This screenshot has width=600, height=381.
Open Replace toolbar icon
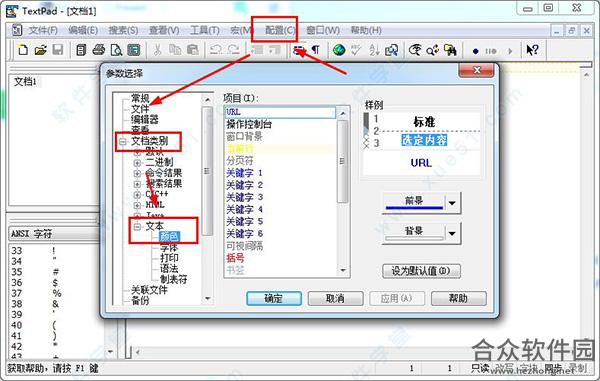[432, 50]
